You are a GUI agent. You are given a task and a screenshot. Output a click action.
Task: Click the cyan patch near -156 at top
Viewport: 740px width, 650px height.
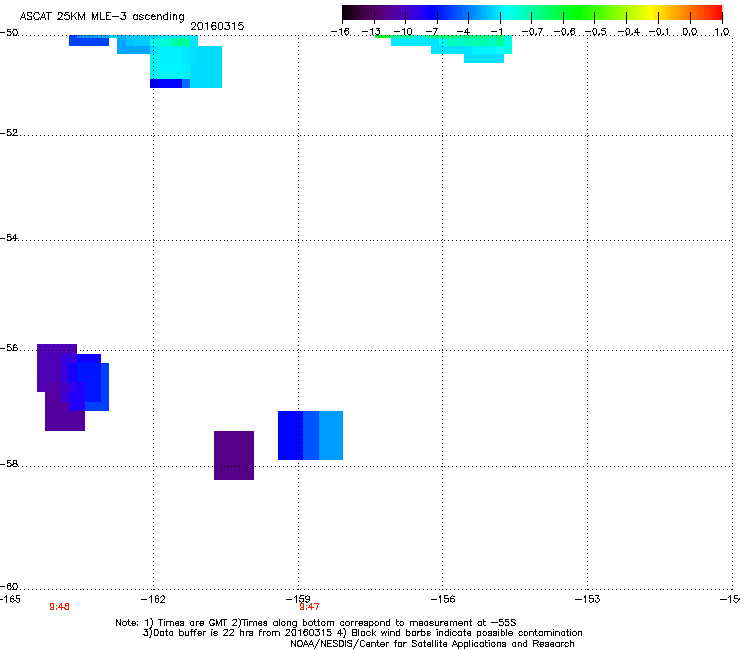pos(472,50)
